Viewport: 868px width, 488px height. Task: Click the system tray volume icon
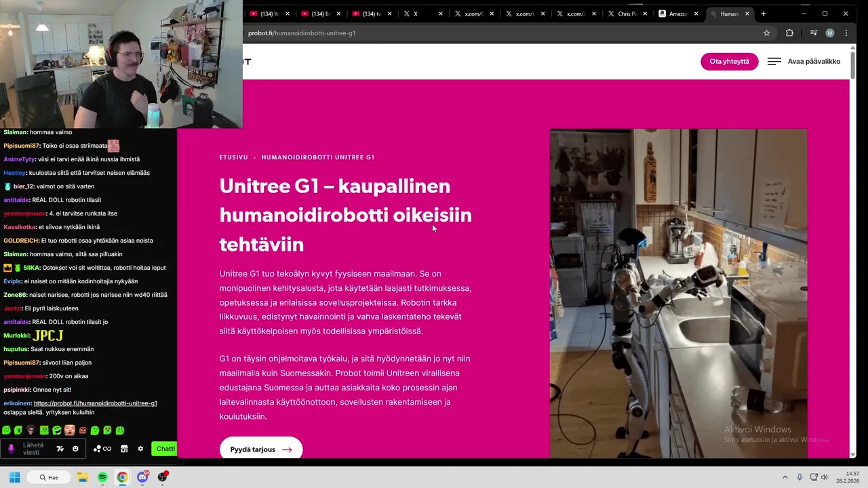tap(824, 477)
